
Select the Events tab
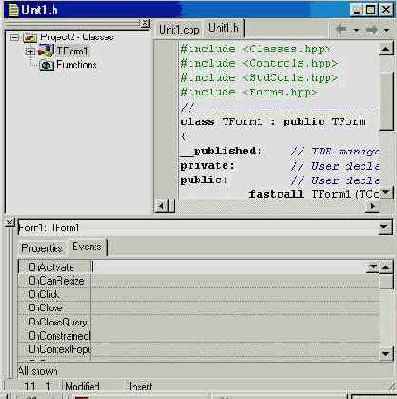pyautogui.click(x=86, y=247)
